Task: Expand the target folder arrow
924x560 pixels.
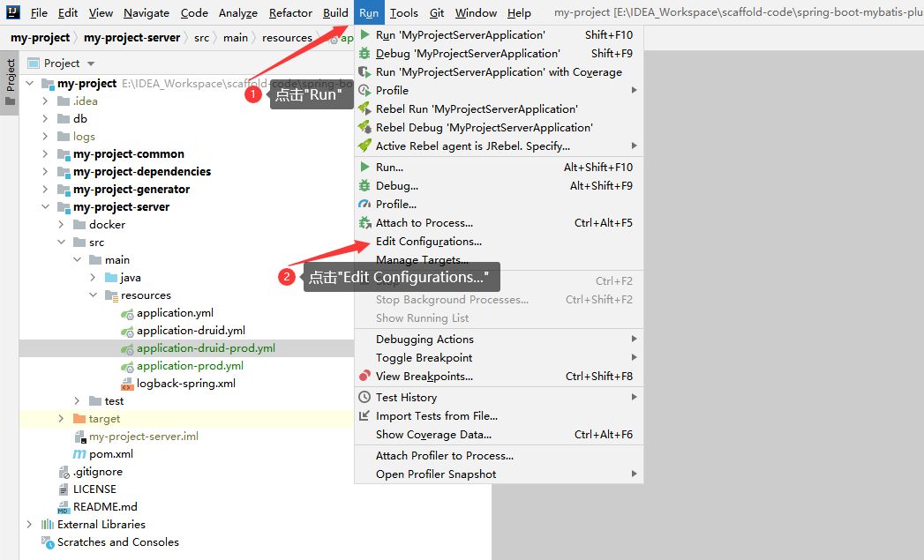Action: click(x=62, y=419)
